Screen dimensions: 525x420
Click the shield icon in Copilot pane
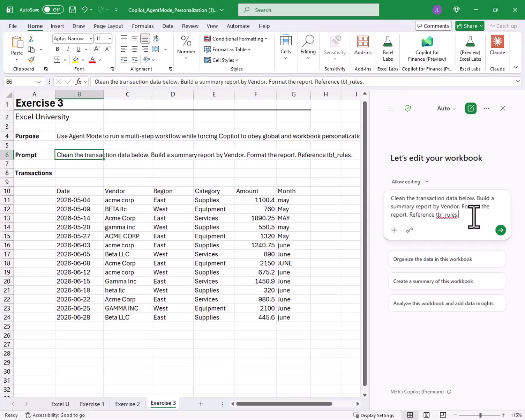tap(408, 108)
